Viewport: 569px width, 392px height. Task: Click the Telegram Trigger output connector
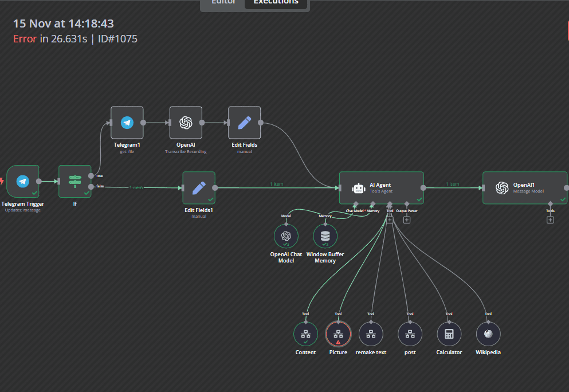pos(39,182)
